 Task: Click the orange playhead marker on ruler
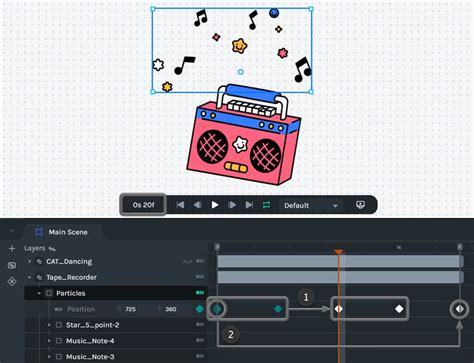point(339,252)
